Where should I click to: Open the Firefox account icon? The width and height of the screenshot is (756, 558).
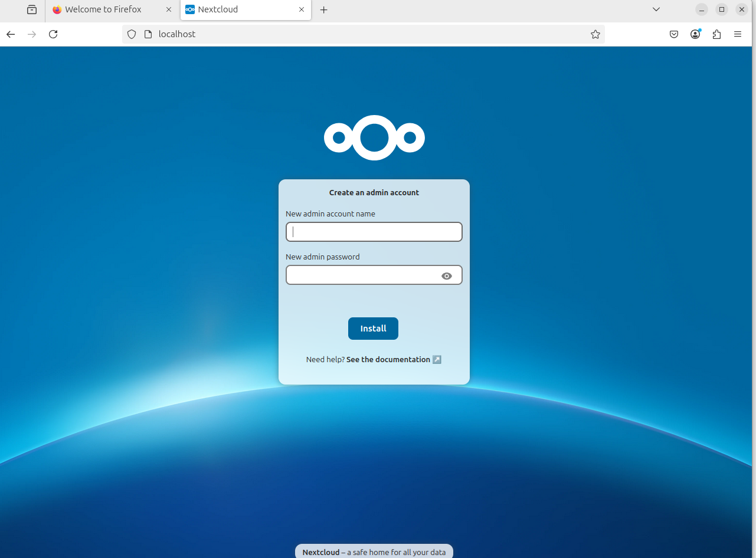coord(695,34)
